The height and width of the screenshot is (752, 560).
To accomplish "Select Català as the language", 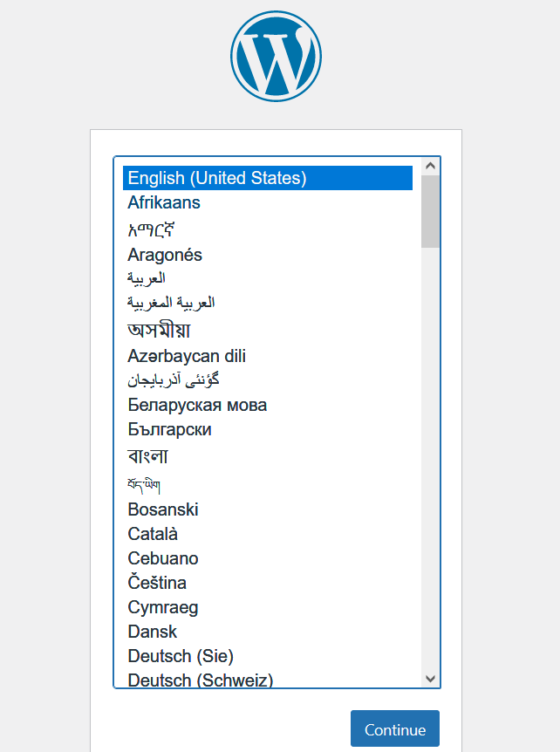I will pos(153,534).
